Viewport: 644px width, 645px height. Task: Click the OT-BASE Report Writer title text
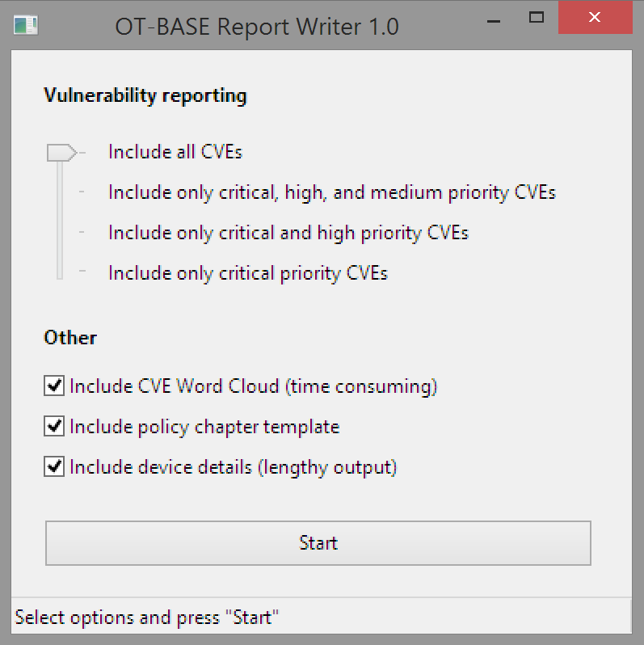257,27
